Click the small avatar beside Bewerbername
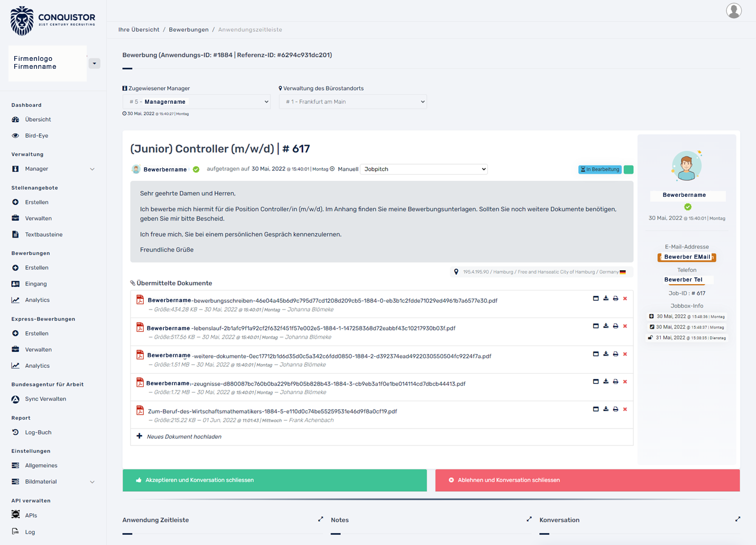The height and width of the screenshot is (545, 756). click(136, 169)
